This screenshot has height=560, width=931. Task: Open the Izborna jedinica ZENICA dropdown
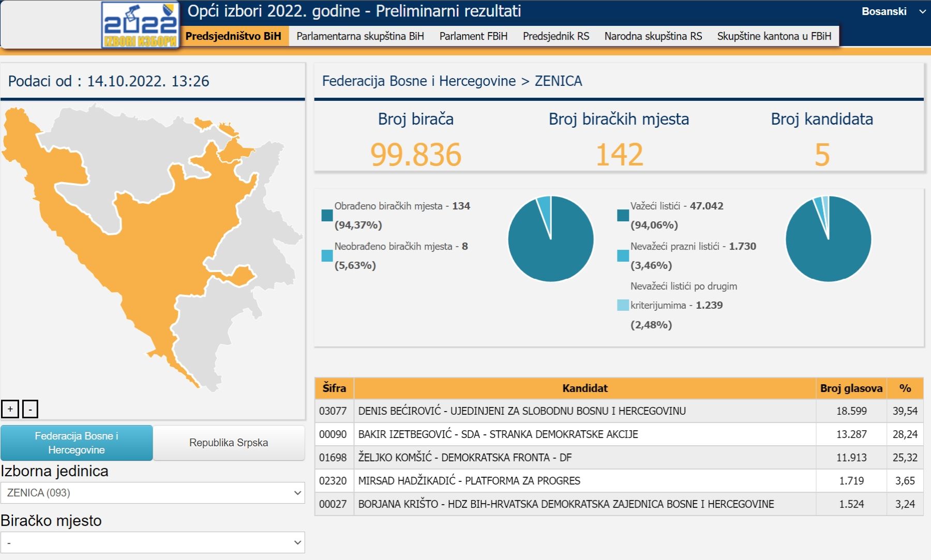coord(153,493)
